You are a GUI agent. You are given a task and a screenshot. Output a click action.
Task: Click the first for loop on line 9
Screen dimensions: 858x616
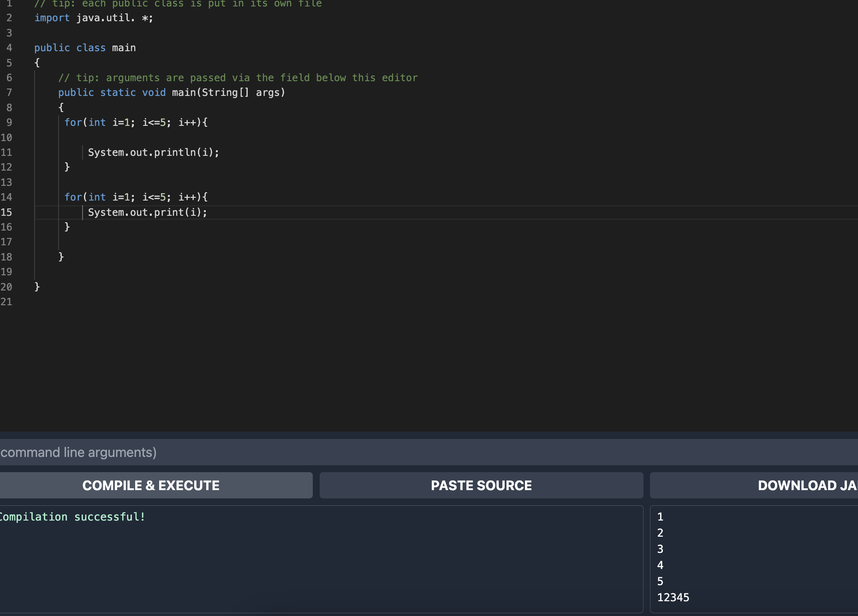[136, 123]
